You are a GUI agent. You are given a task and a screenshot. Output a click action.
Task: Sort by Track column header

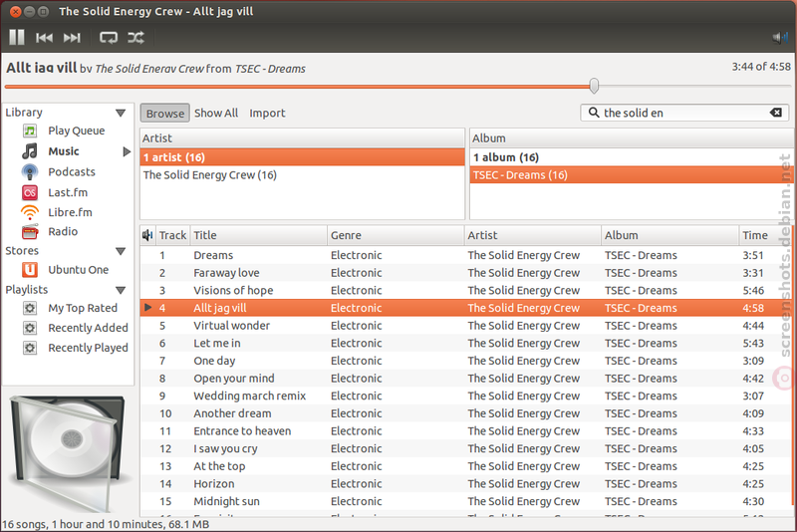[x=172, y=235]
